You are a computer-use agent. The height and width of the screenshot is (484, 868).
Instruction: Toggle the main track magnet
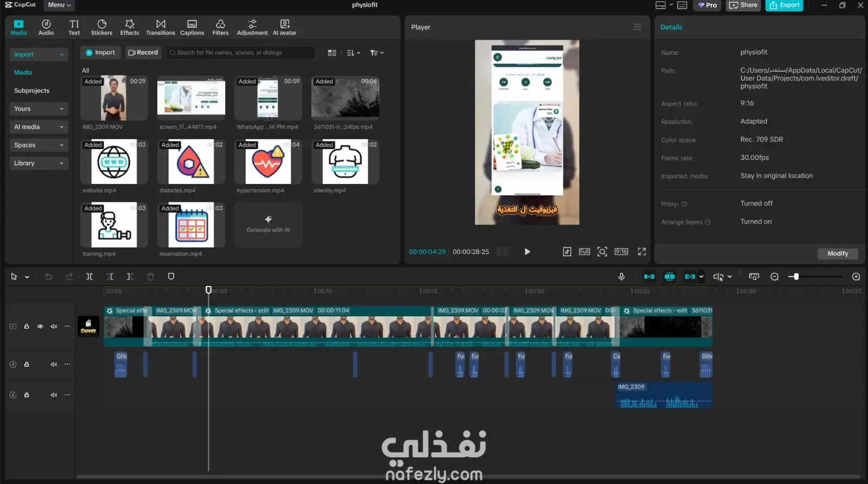click(649, 277)
